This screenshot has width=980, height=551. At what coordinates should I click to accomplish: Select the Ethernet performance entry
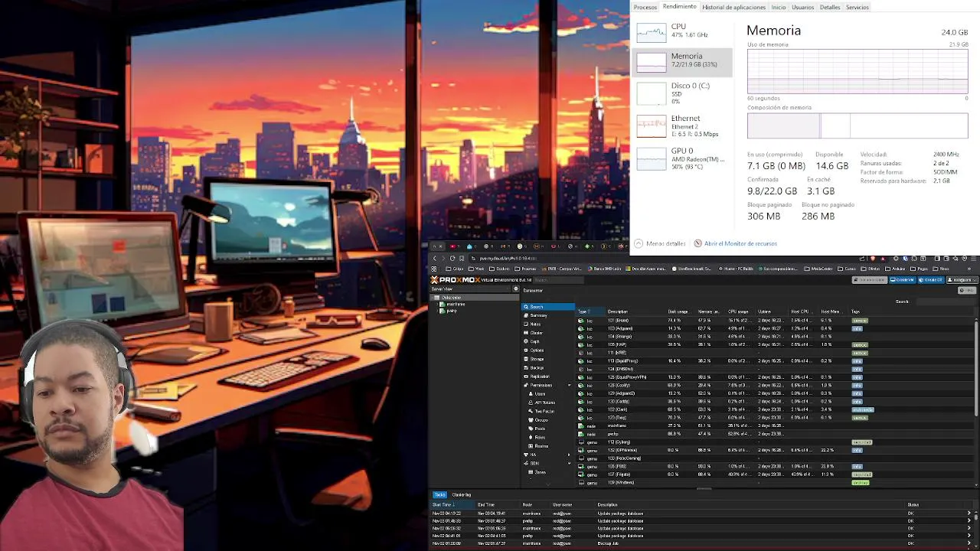point(682,126)
